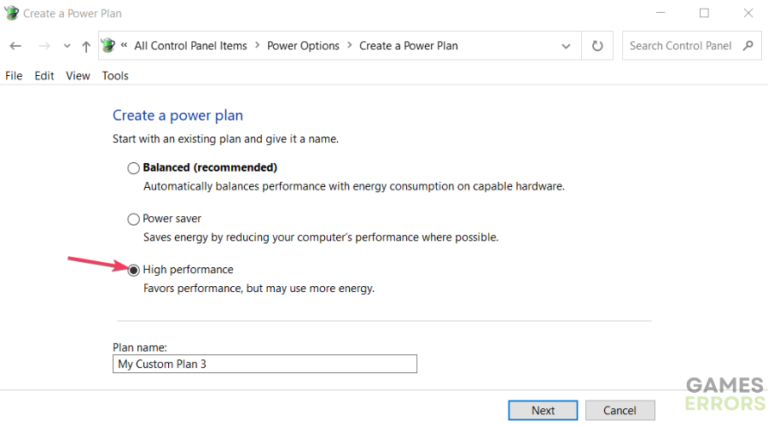This screenshot has height=427, width=768.
Task: Click the Next button
Action: [x=543, y=410]
